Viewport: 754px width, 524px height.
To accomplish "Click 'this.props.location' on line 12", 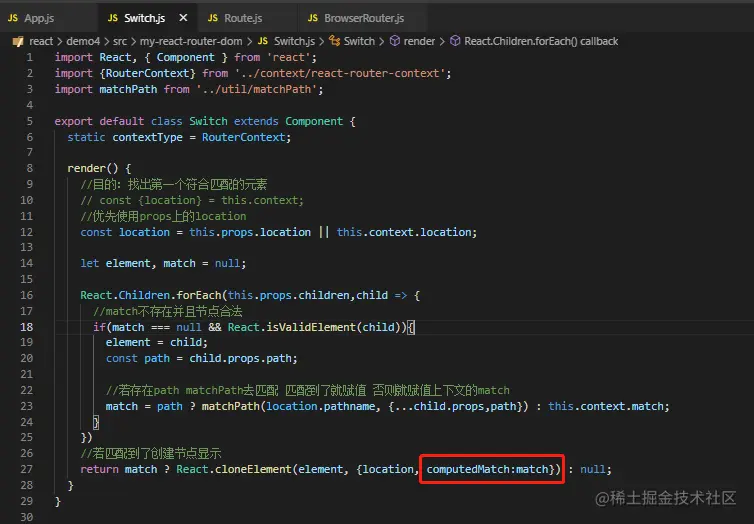I will pyautogui.click(x=250, y=232).
